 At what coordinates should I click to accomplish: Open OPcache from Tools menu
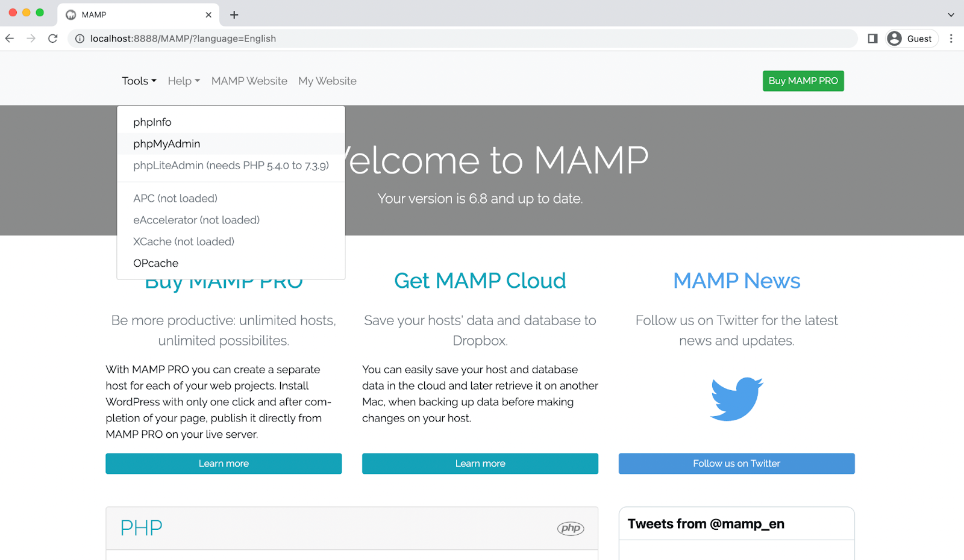[231, 263]
